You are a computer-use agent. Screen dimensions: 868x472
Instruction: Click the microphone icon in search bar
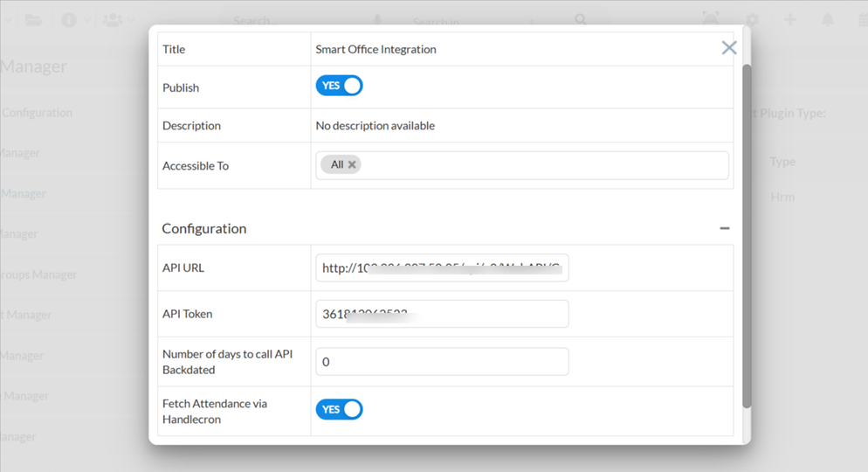click(x=377, y=20)
